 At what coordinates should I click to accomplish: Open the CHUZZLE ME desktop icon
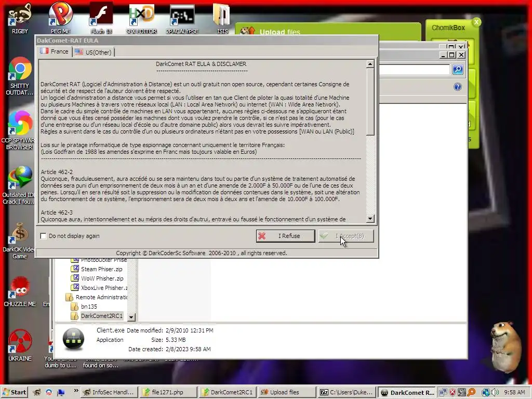click(20, 292)
